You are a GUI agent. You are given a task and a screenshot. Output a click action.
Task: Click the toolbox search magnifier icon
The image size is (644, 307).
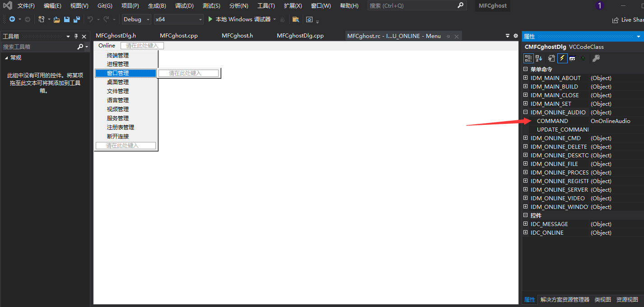point(80,47)
